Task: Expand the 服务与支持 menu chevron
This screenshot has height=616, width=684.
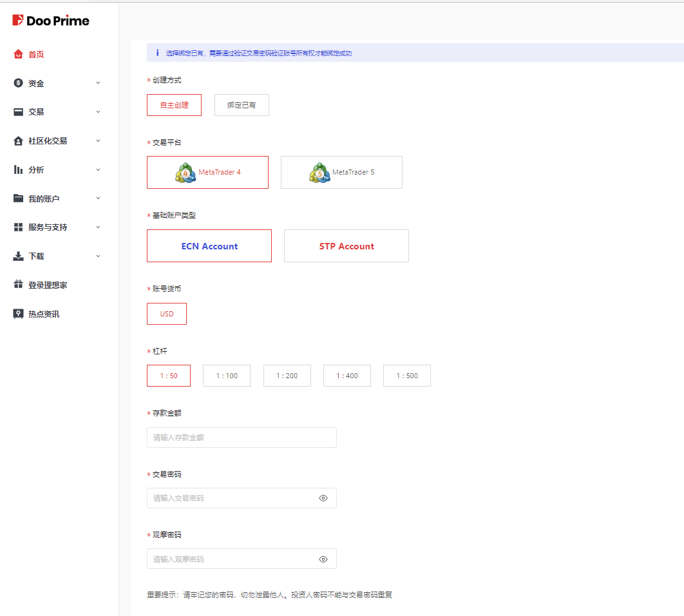Action: click(98, 227)
